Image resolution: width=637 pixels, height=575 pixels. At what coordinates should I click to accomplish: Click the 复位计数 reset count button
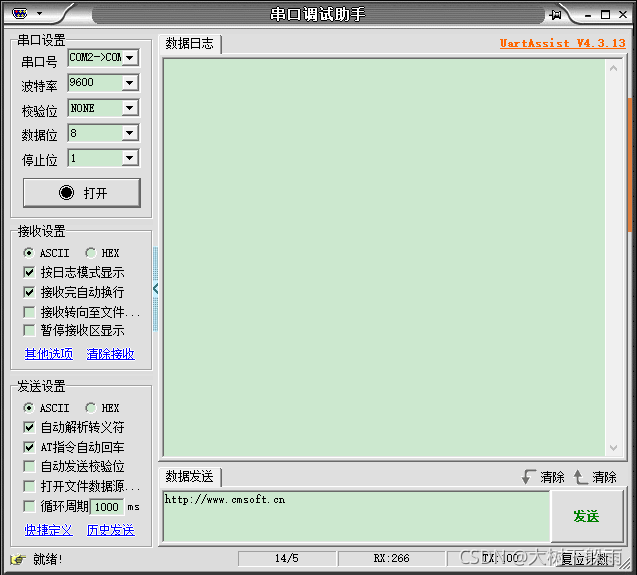587,559
